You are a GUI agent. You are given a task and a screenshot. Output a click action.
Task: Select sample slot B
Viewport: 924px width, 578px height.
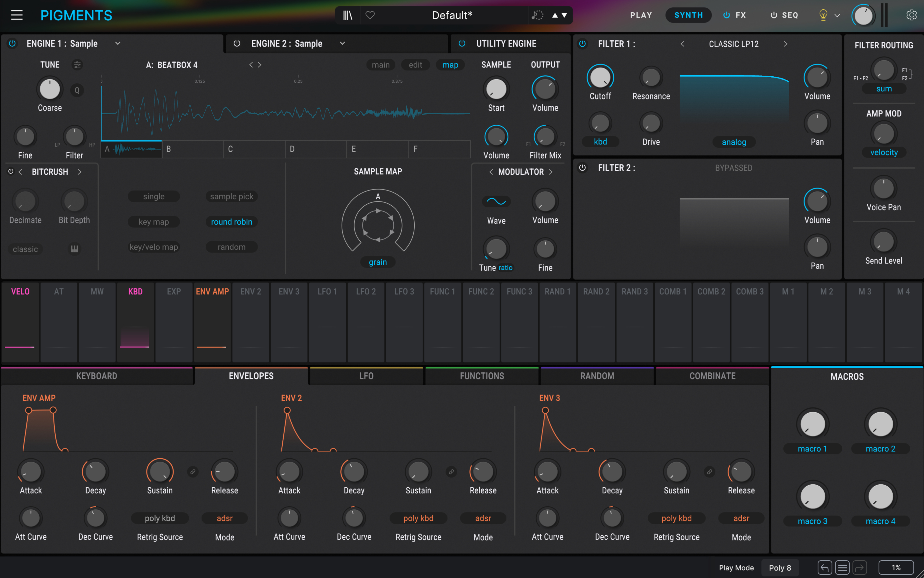(x=193, y=149)
